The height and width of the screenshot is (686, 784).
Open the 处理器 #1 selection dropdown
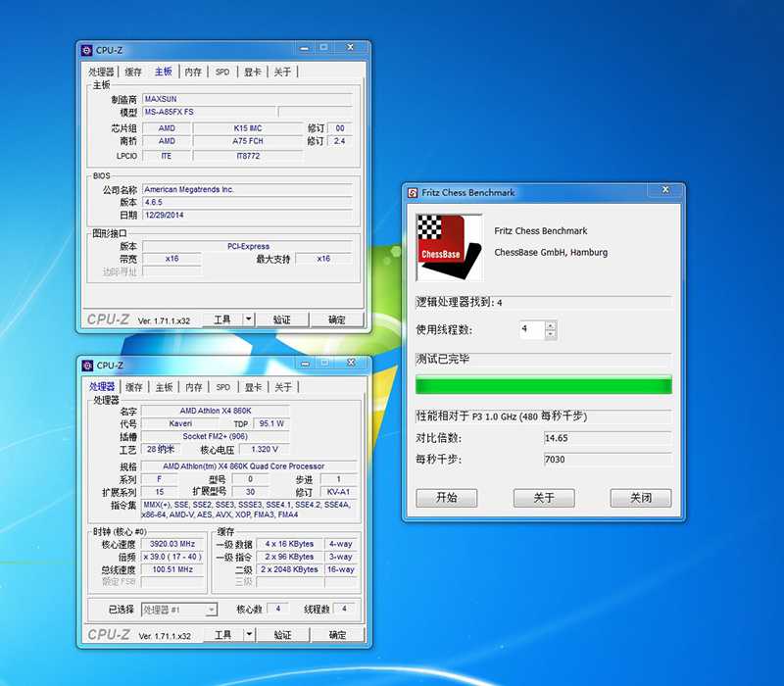point(179,610)
